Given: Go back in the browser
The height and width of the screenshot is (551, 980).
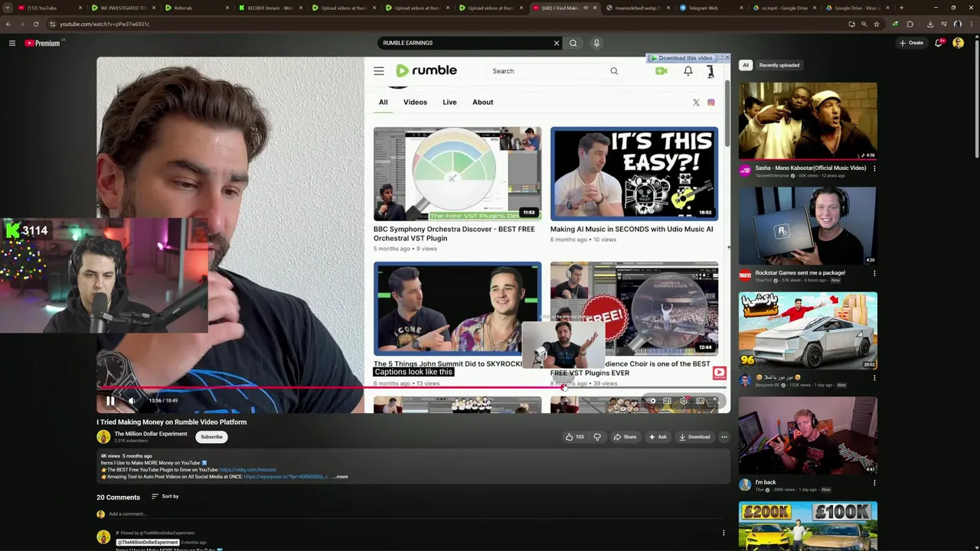Looking at the screenshot, I should click(x=8, y=24).
